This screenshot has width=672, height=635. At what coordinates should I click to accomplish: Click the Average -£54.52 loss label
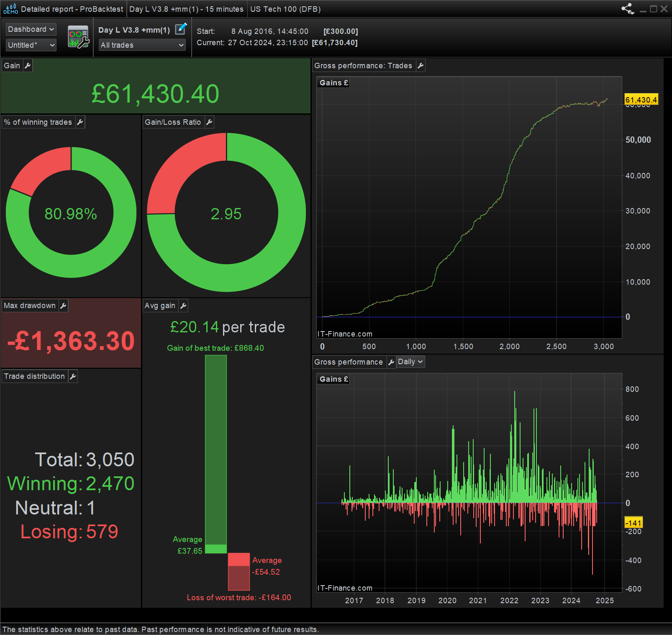(267, 566)
